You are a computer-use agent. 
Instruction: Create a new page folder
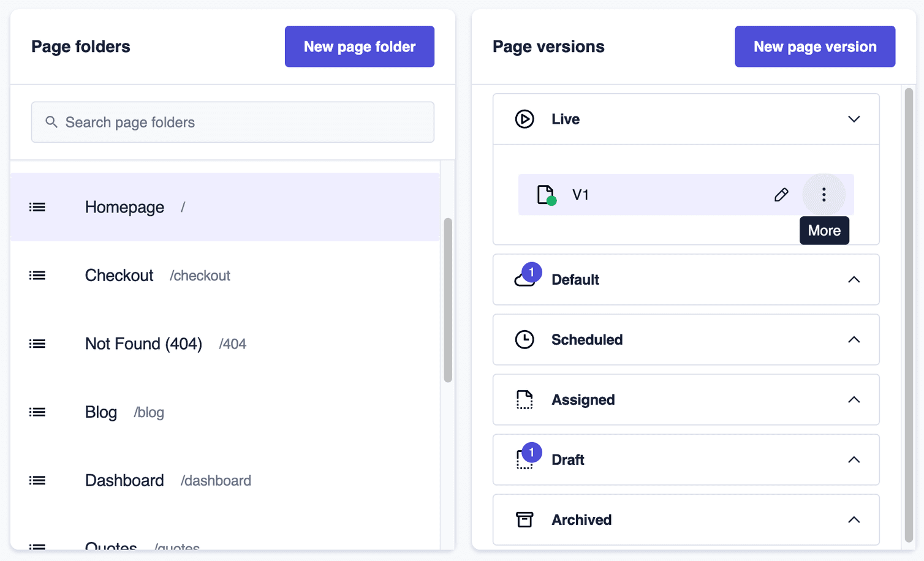[x=359, y=46]
